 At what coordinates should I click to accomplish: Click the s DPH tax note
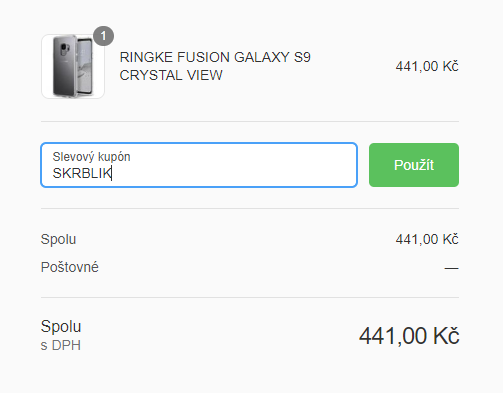point(61,345)
